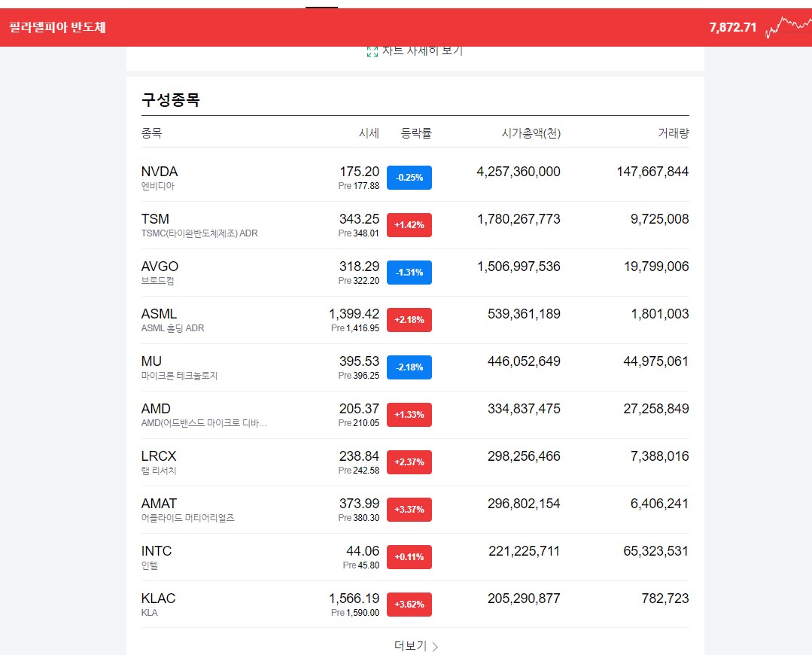
Task: Click the -0.25% change badge for NVDA
Action: pos(409,178)
